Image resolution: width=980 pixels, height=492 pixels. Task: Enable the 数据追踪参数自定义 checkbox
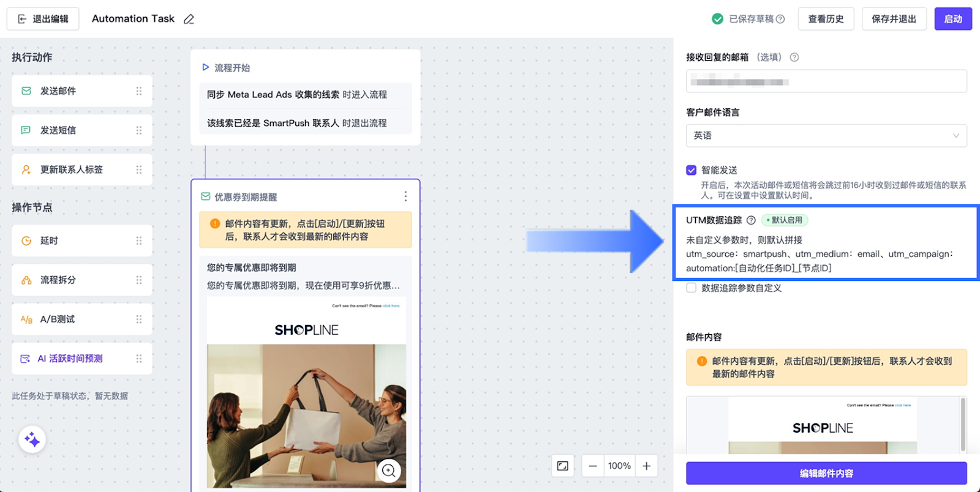(692, 288)
